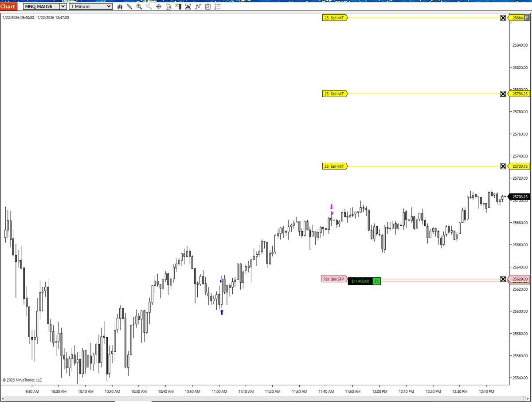Cancel the Sell STP order at 25629.00
Image resolution: width=532 pixels, height=402 pixels.
(x=503, y=279)
